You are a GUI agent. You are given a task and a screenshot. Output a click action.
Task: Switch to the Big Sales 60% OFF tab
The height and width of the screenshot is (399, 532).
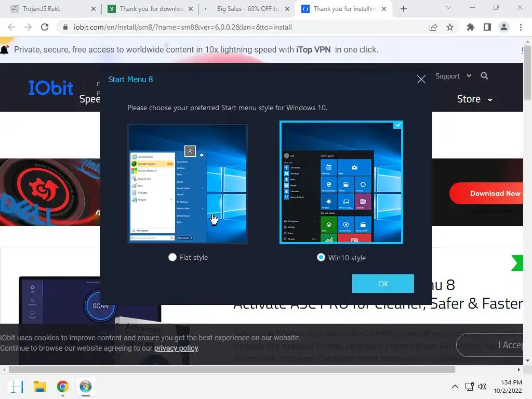(246, 9)
